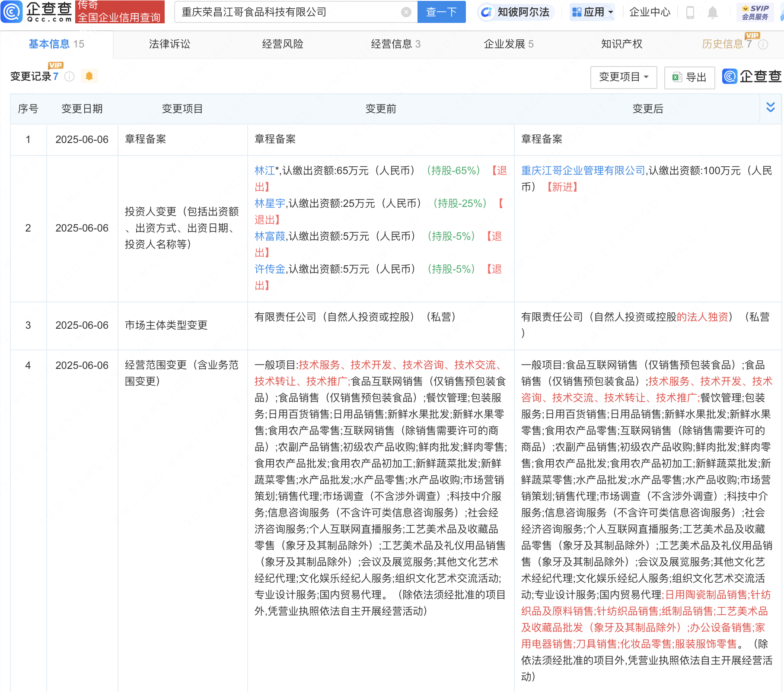Open the notification bell icon
The height and width of the screenshot is (692, 784).
click(x=713, y=13)
